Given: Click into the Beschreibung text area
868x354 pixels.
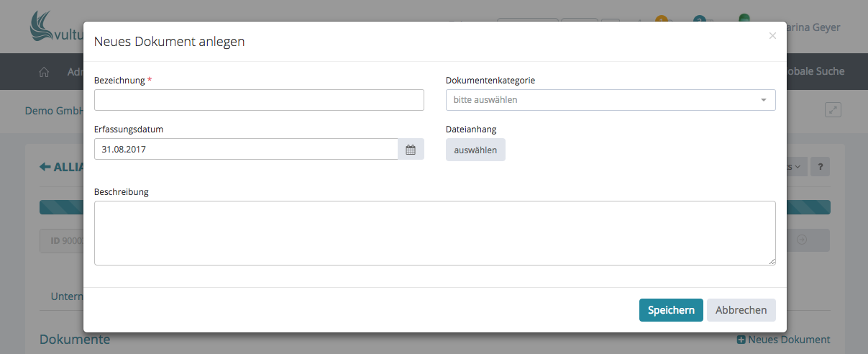Looking at the screenshot, I should coord(434,232).
